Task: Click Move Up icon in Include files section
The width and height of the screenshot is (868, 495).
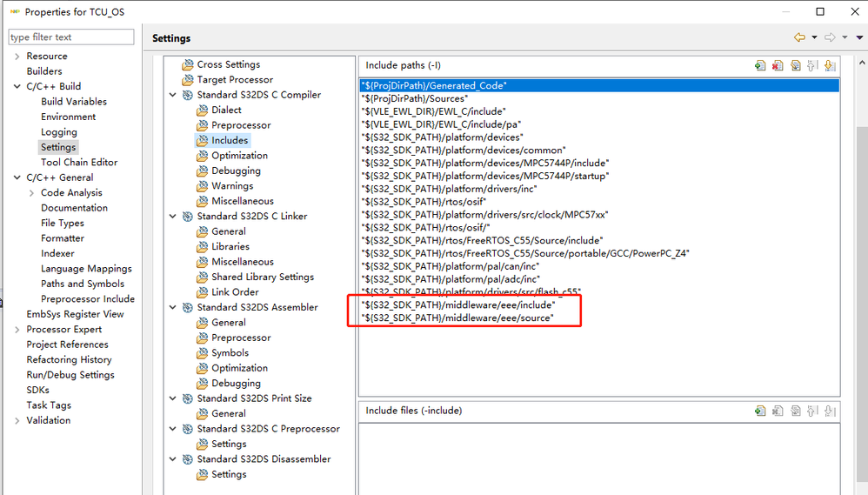Action: pos(812,411)
